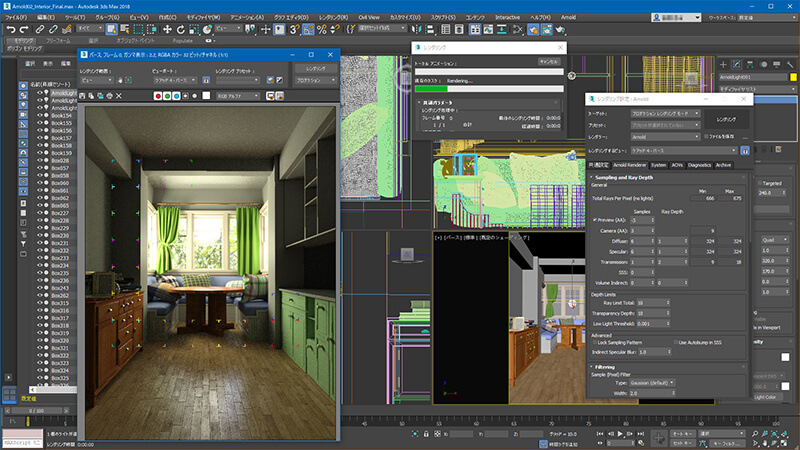
Task: Choose the Select and Move tool
Action: pos(167,30)
